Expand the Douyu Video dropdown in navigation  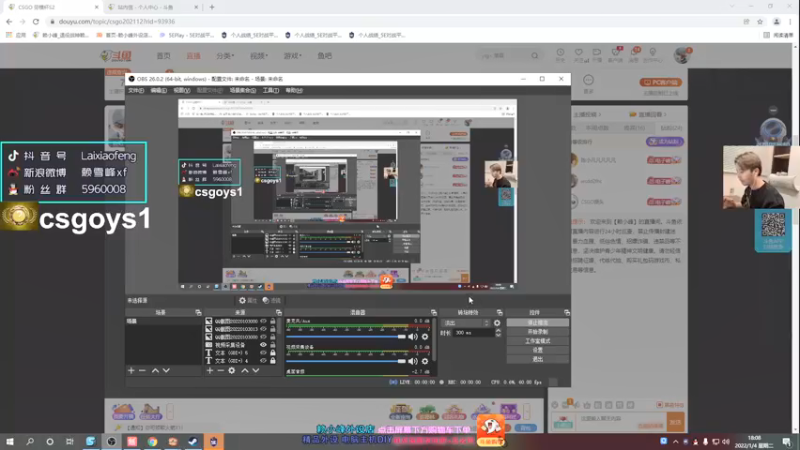point(259,56)
